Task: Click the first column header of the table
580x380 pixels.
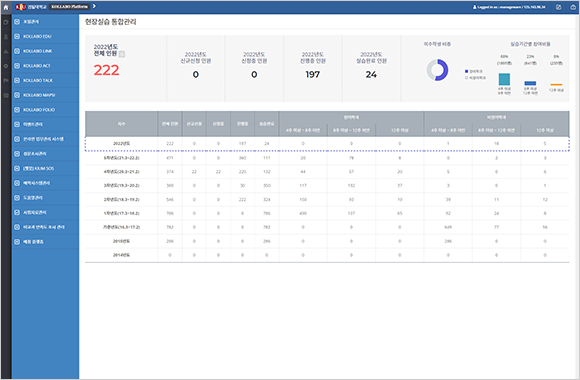Action: click(121, 124)
